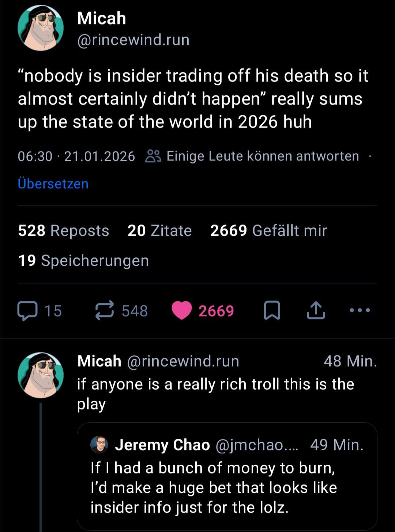Tap the people icon beside reply settings

153,156
